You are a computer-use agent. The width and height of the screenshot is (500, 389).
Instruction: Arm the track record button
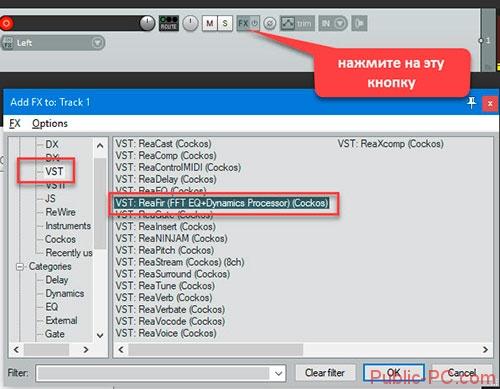point(6,23)
